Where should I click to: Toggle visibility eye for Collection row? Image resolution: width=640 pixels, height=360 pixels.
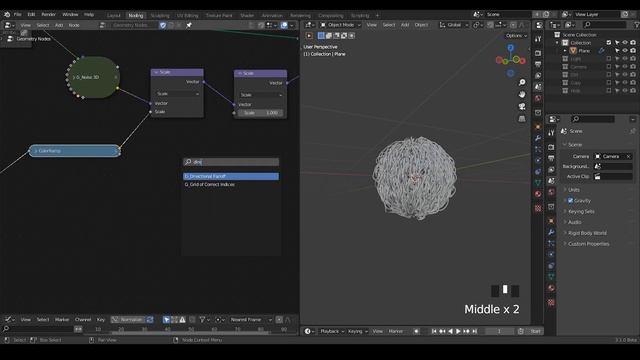point(624,42)
